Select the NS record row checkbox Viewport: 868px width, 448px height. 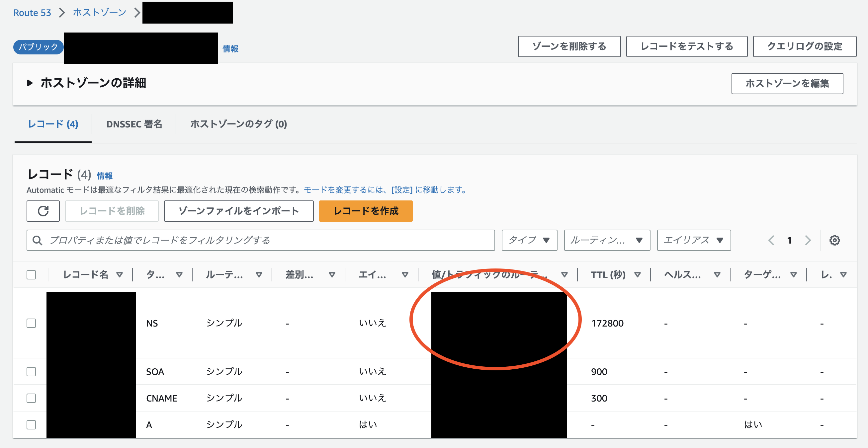point(31,323)
